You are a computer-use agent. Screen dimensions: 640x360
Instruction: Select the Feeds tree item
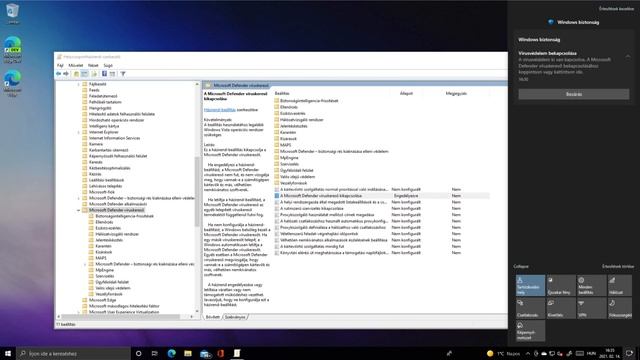tap(94, 90)
